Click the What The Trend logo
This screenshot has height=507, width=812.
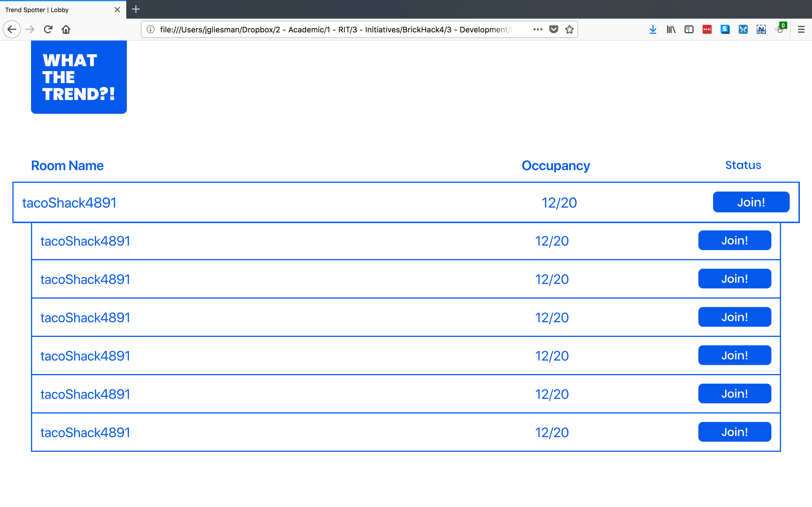point(79,77)
